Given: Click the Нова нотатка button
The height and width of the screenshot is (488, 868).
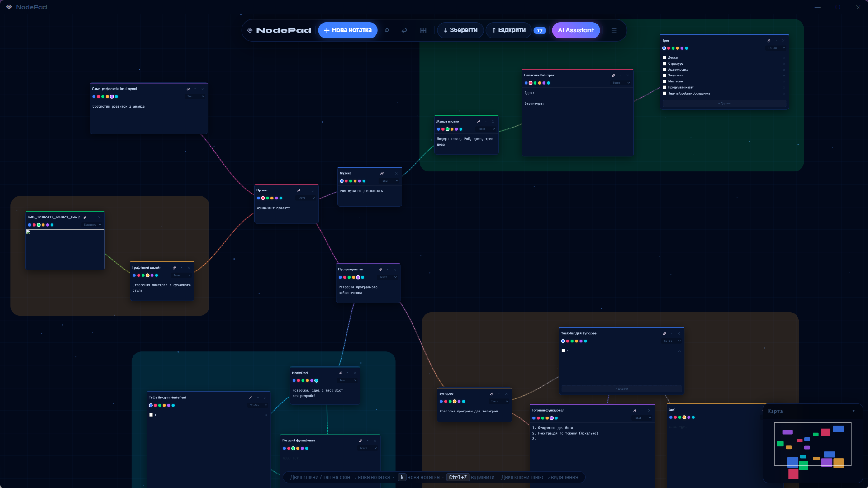Looking at the screenshot, I should point(348,30).
